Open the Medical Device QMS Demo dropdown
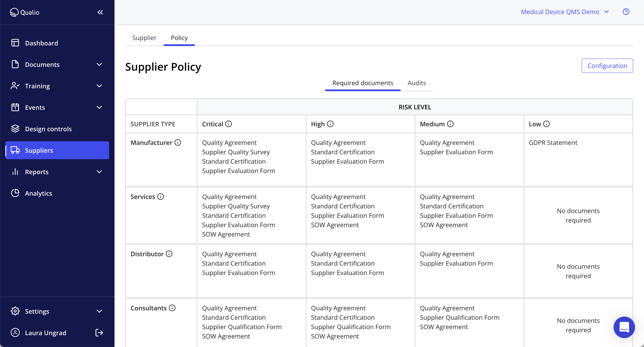 pos(565,11)
